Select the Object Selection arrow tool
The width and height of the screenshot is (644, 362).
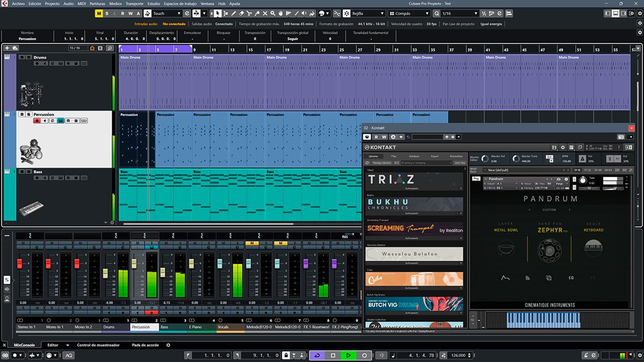pyautogui.click(x=218, y=13)
